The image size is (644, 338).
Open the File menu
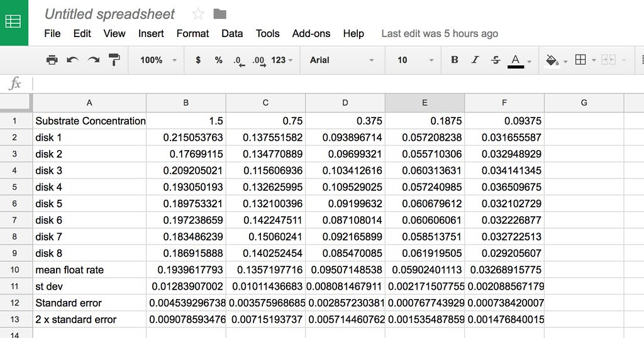click(x=52, y=34)
